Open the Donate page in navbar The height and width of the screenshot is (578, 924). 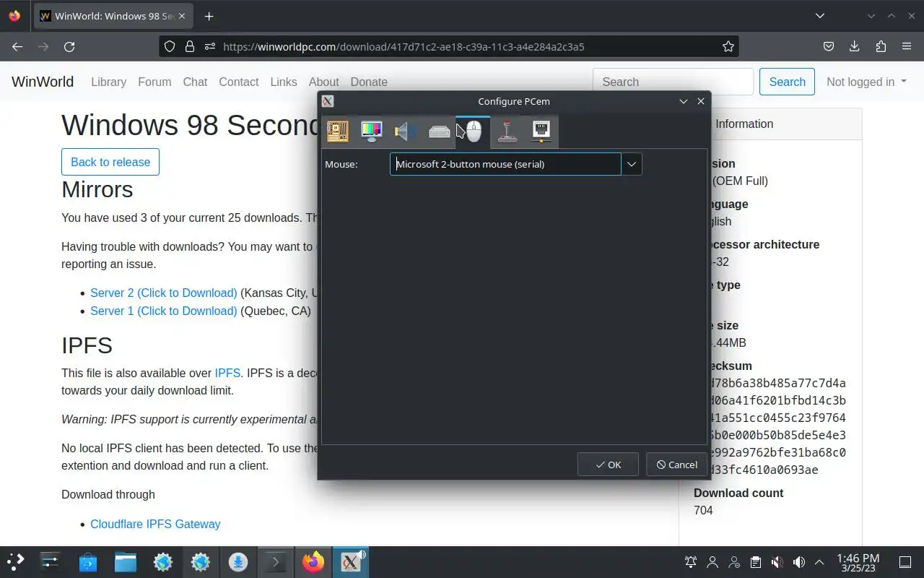coord(369,82)
